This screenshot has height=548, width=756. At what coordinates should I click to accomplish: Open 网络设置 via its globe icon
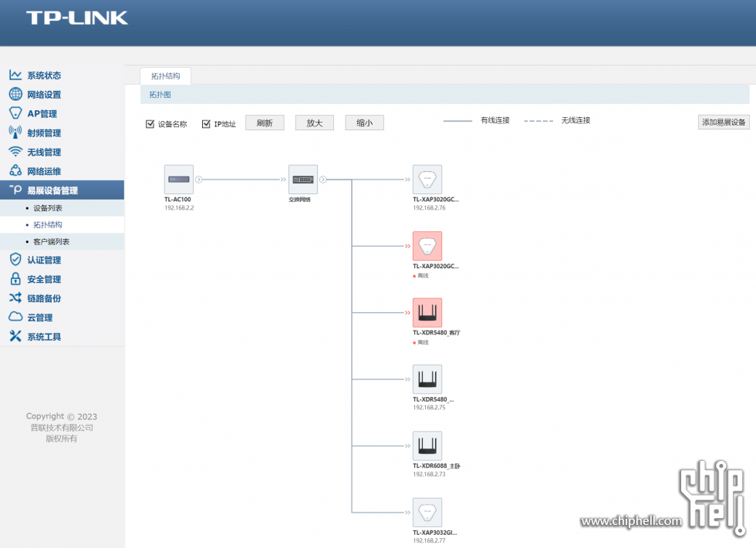15,94
